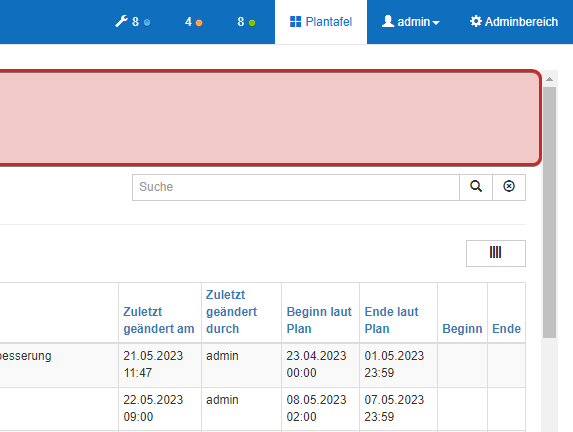The height and width of the screenshot is (432, 573).
Task: Select cell 01.05.2023 23:59
Action: (398, 365)
